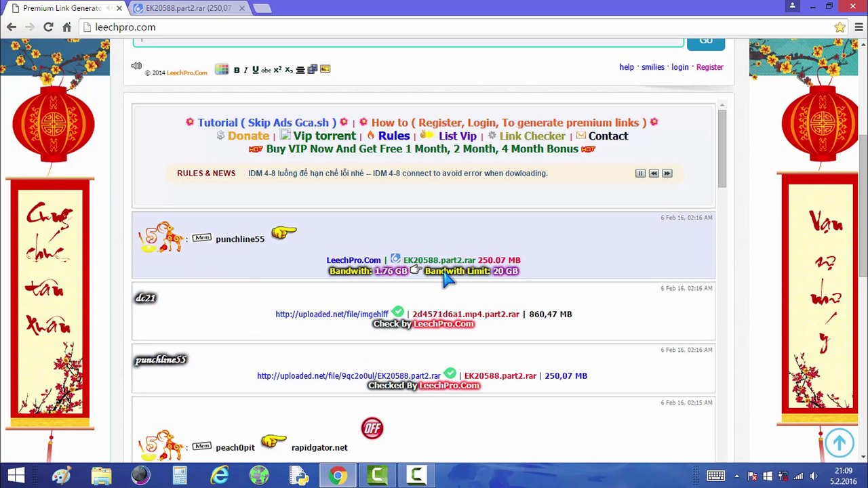The height and width of the screenshot is (488, 868).
Task: Click the insert image icon
Action: (325, 69)
